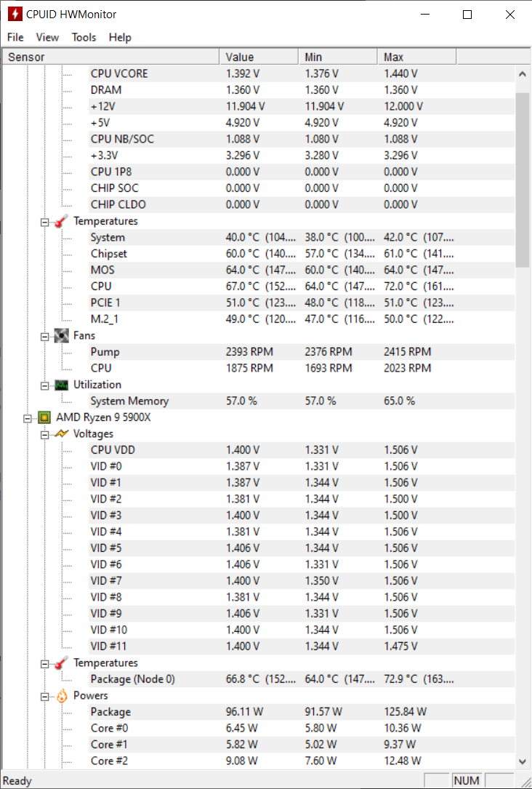Select the VID #5 row
Viewport: 532px width, 789px height.
301,548
